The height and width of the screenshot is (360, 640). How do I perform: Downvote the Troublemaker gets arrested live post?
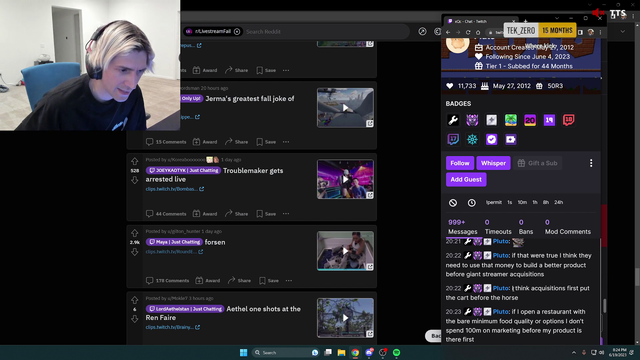135,180
